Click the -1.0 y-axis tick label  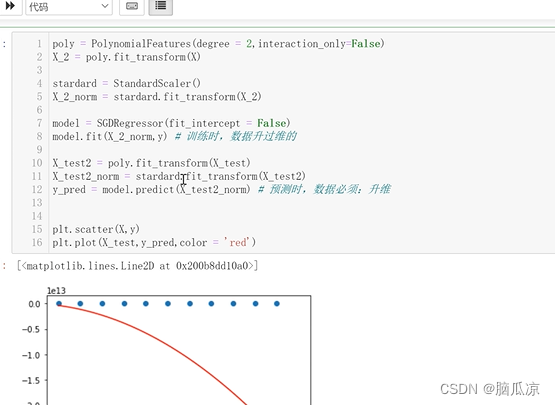[x=31, y=355]
